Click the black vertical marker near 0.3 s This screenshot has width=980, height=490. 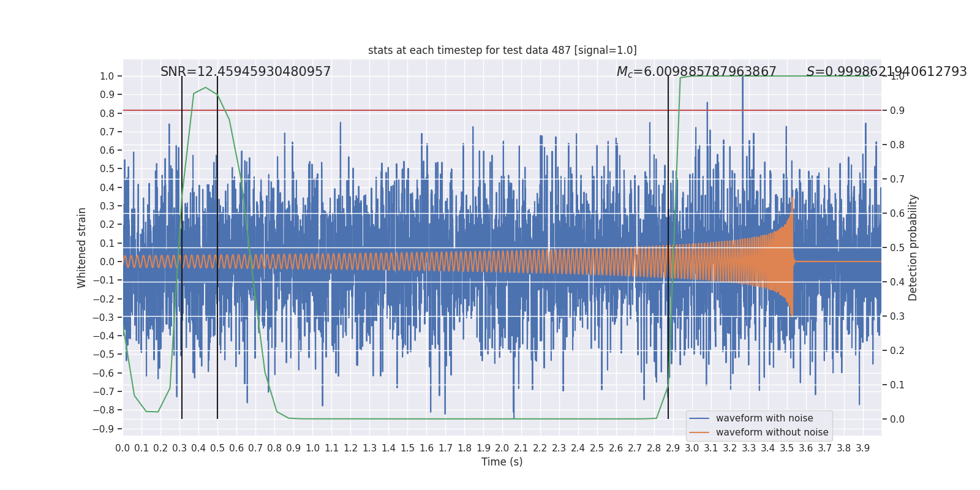(182, 247)
